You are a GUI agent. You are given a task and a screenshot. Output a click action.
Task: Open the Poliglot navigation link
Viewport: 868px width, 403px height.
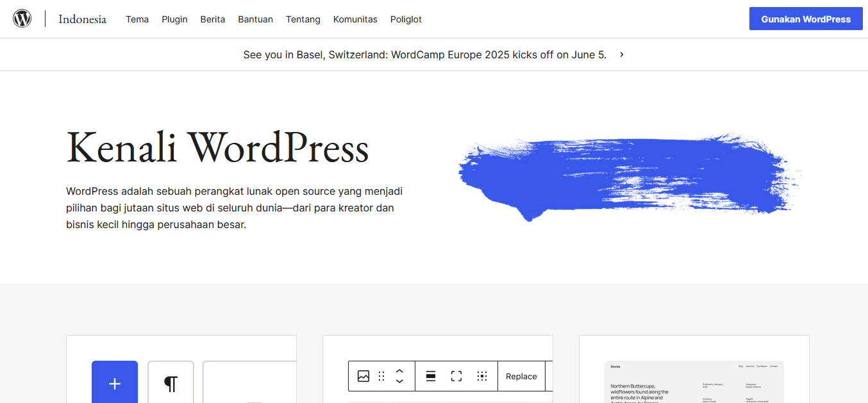(406, 19)
